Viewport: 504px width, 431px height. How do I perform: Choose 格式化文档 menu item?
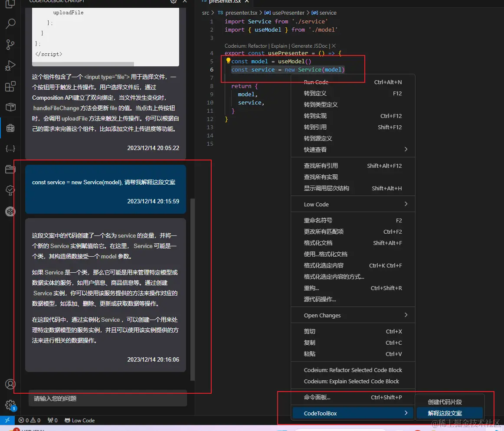[x=353, y=243]
